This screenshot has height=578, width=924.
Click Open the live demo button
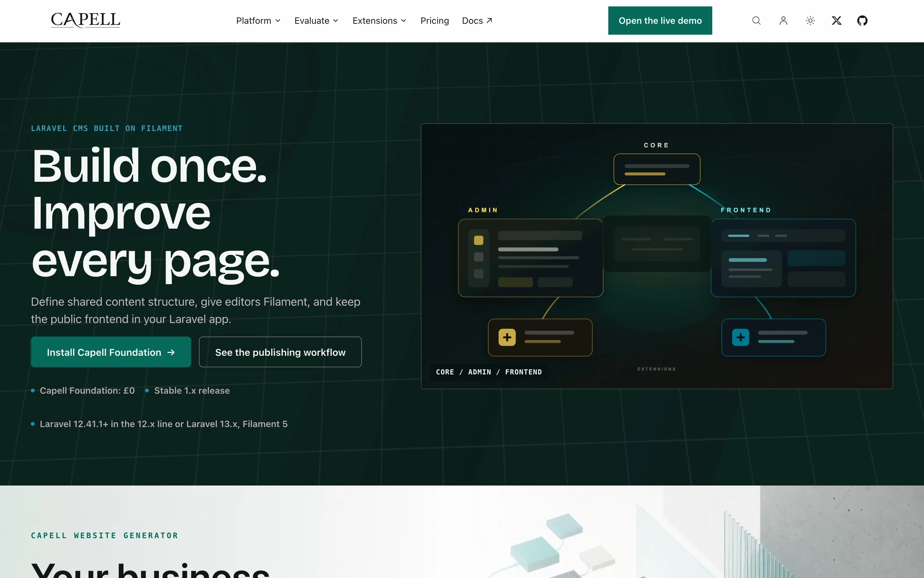(x=660, y=21)
